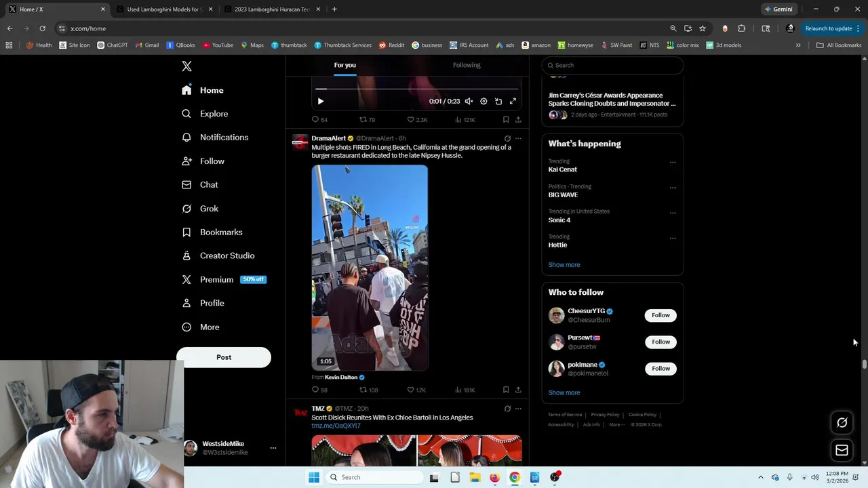Screen dimensions: 868x488
Task: Open the floating messages envelope button
Action: 842,450
